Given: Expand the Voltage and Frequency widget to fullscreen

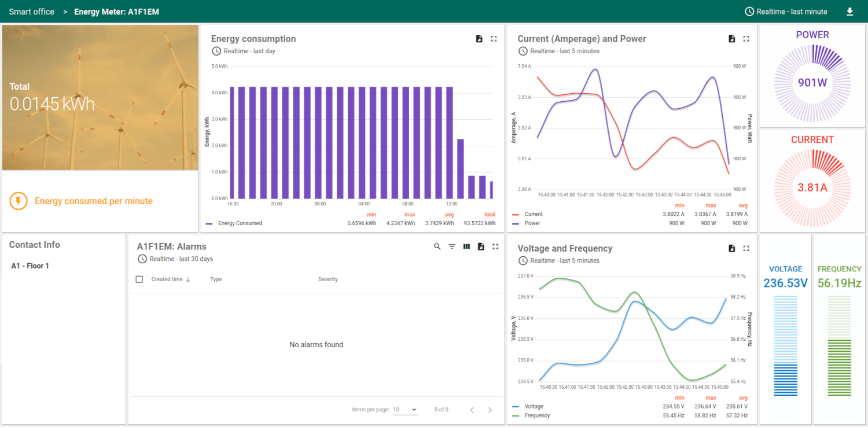Looking at the screenshot, I should pos(746,248).
